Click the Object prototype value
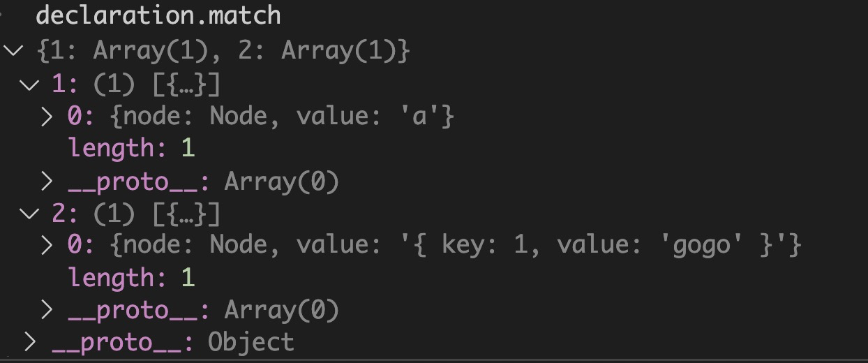This screenshot has width=868, height=363. (251, 342)
